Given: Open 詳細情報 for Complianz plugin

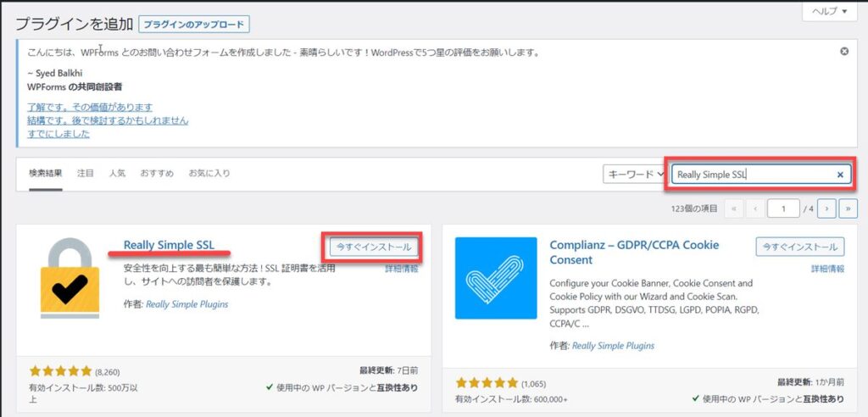Looking at the screenshot, I should [x=828, y=269].
